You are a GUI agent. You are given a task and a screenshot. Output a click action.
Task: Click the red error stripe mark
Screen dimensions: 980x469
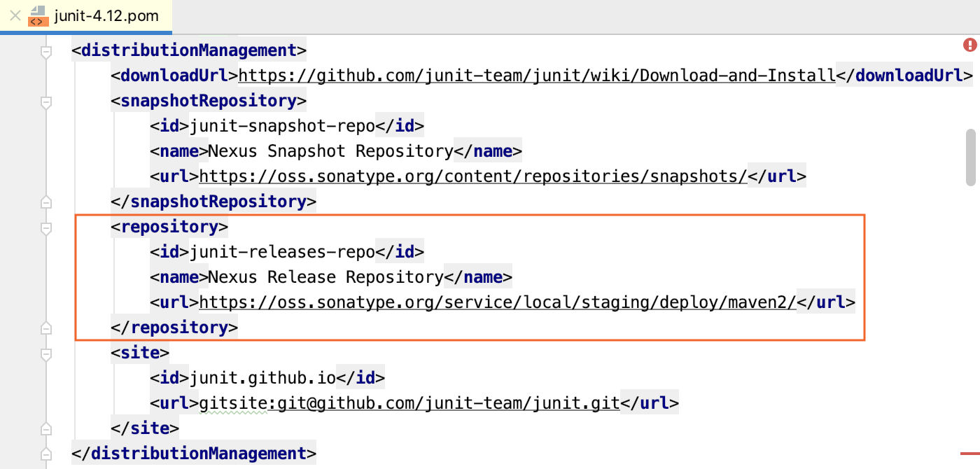pos(969,454)
